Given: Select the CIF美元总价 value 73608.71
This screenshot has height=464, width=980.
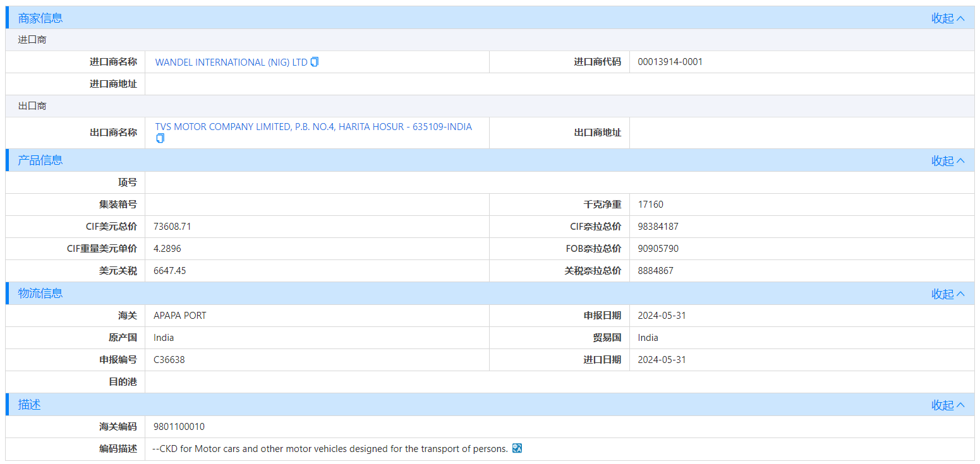Looking at the screenshot, I should pyautogui.click(x=174, y=226).
